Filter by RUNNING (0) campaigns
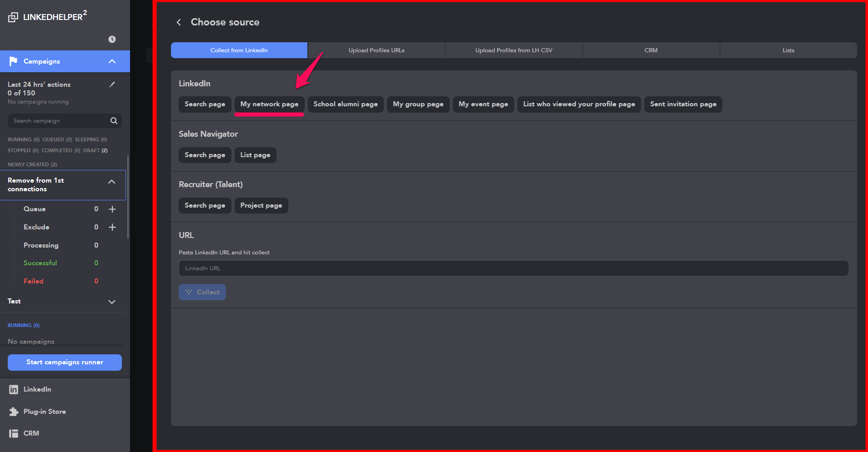The image size is (868, 452). click(x=24, y=139)
